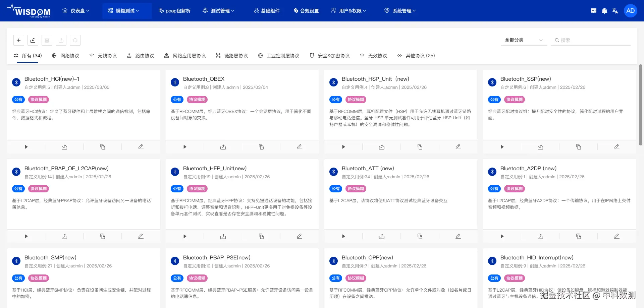Screen dimensions: 644x308
Task: Select the 链路层协议 tab
Action: point(232,56)
